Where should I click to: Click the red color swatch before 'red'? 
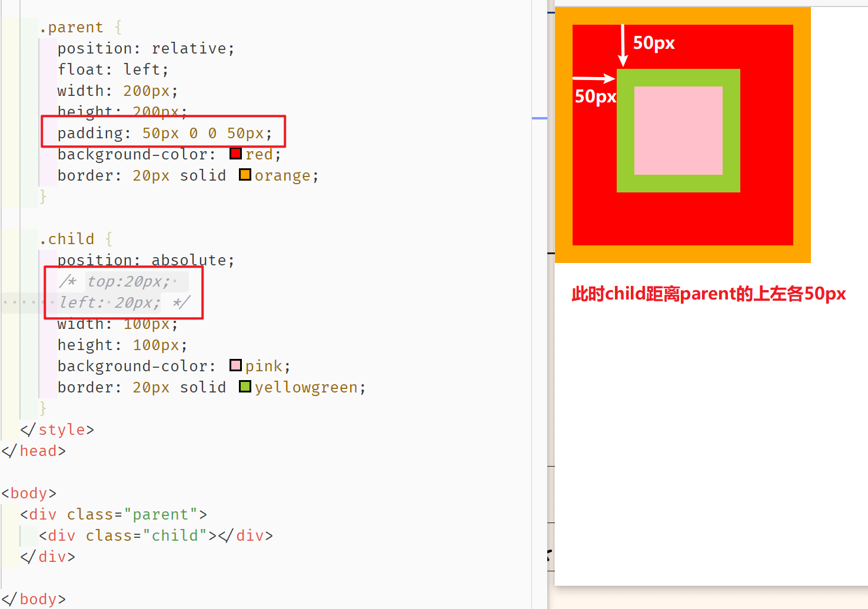pyautogui.click(x=236, y=154)
